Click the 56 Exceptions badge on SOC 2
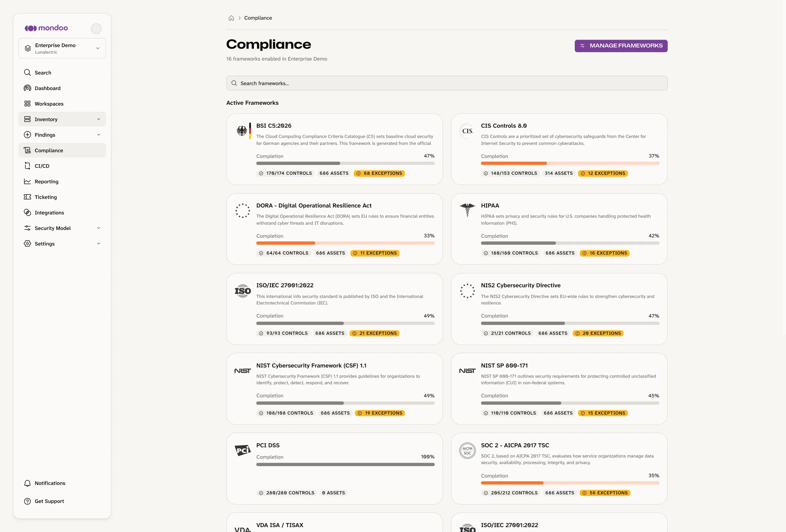The width and height of the screenshot is (786, 532). pos(605,493)
